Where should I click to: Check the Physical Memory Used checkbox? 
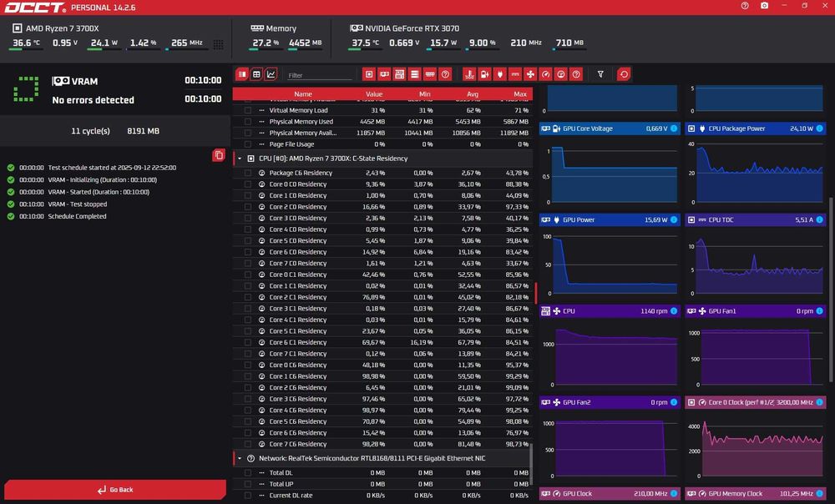(x=248, y=122)
